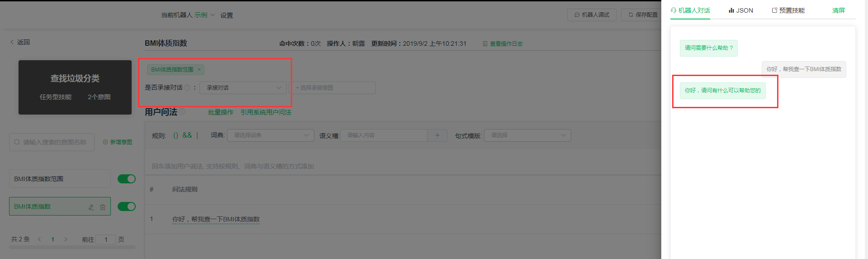Click 清屏 to clear the chat

click(x=839, y=10)
